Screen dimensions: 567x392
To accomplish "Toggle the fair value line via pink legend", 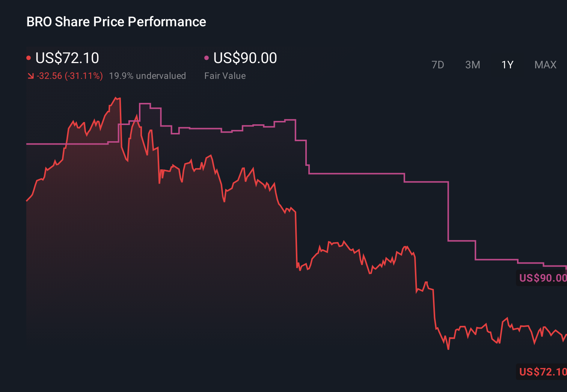I will coord(206,57).
